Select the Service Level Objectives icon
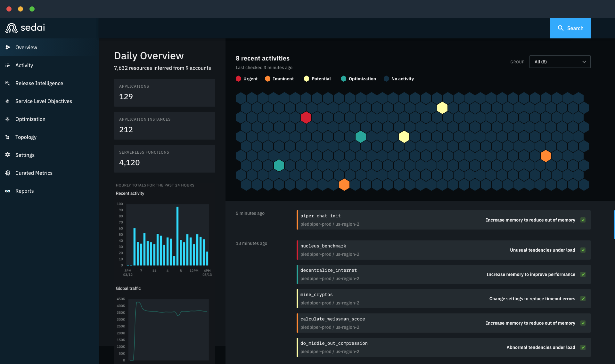The width and height of the screenshot is (615, 364). 8,101
